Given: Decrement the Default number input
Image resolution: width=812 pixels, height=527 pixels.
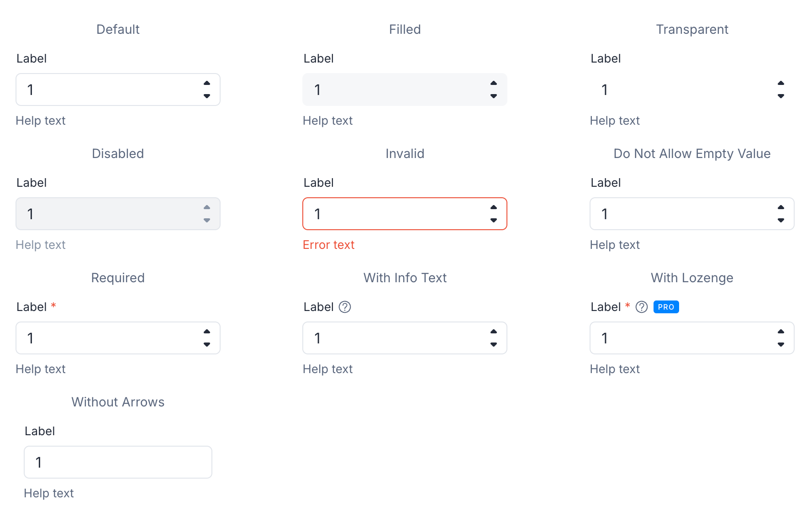Looking at the screenshot, I should (207, 96).
